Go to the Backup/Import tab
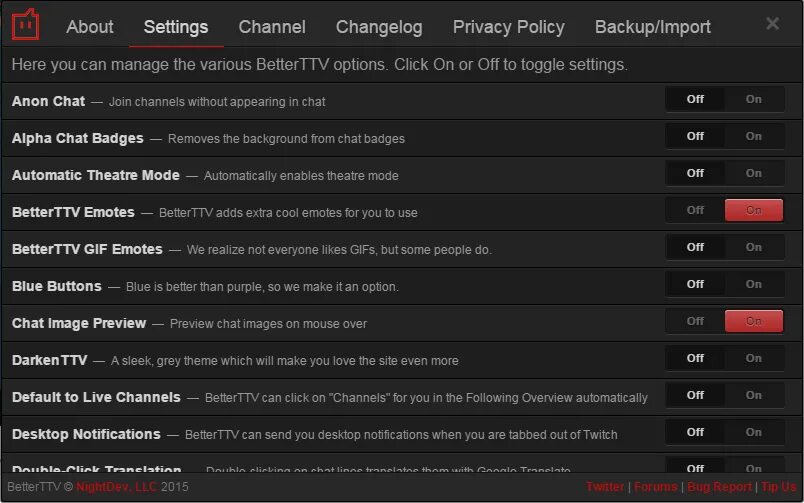804x503 pixels. (653, 27)
